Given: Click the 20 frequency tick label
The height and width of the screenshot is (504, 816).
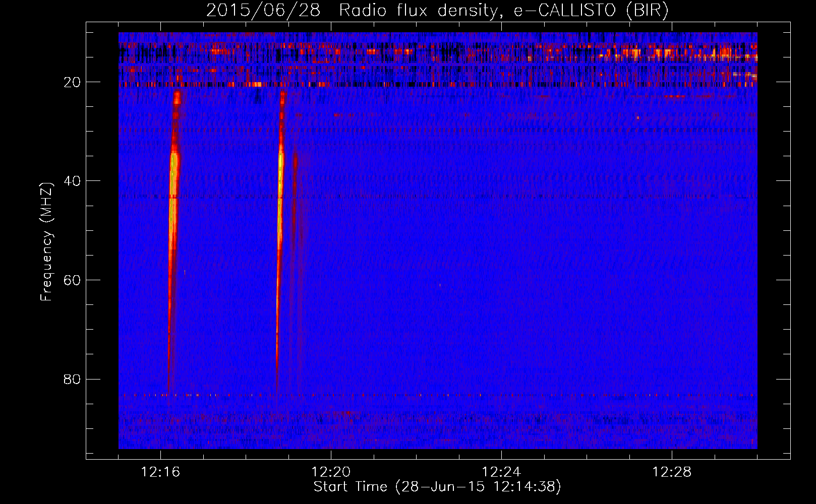Looking at the screenshot, I should [x=73, y=82].
